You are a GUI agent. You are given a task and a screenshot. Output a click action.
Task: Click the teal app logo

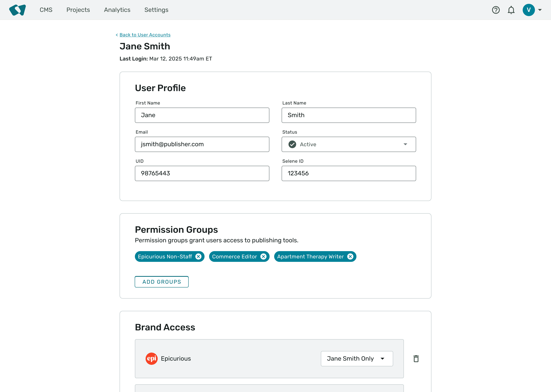coord(17,10)
